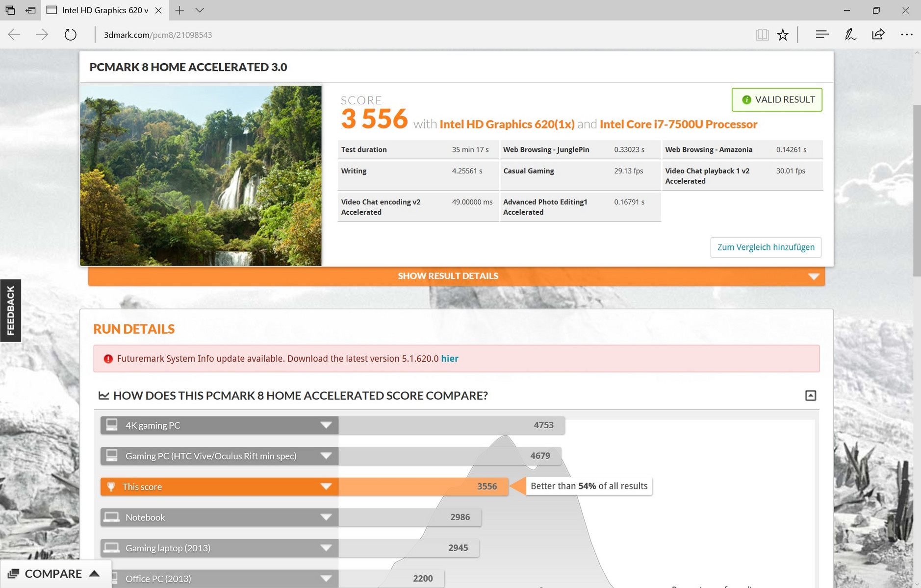Click the page vertical scrollbar thumb
921x588 pixels.
pyautogui.click(x=917, y=191)
